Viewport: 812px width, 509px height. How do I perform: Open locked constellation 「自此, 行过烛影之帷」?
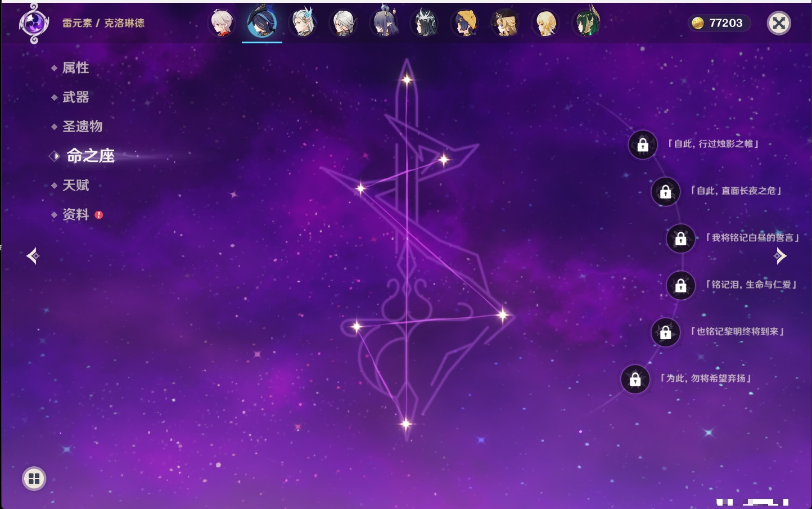(643, 145)
